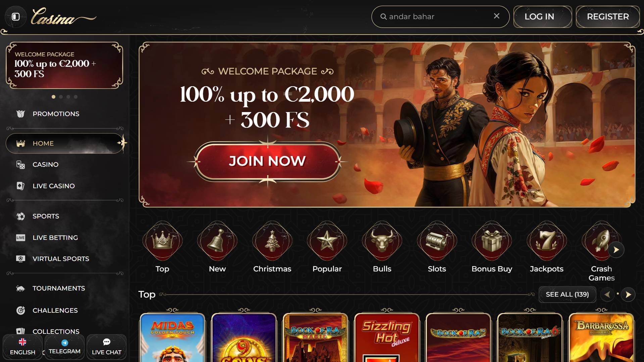644x362 pixels.
Task: Choose the Jackpots seven icon
Action: click(547, 241)
